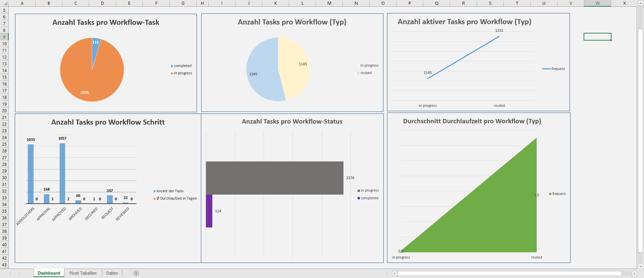Open the Daten sheet tab

[112, 273]
